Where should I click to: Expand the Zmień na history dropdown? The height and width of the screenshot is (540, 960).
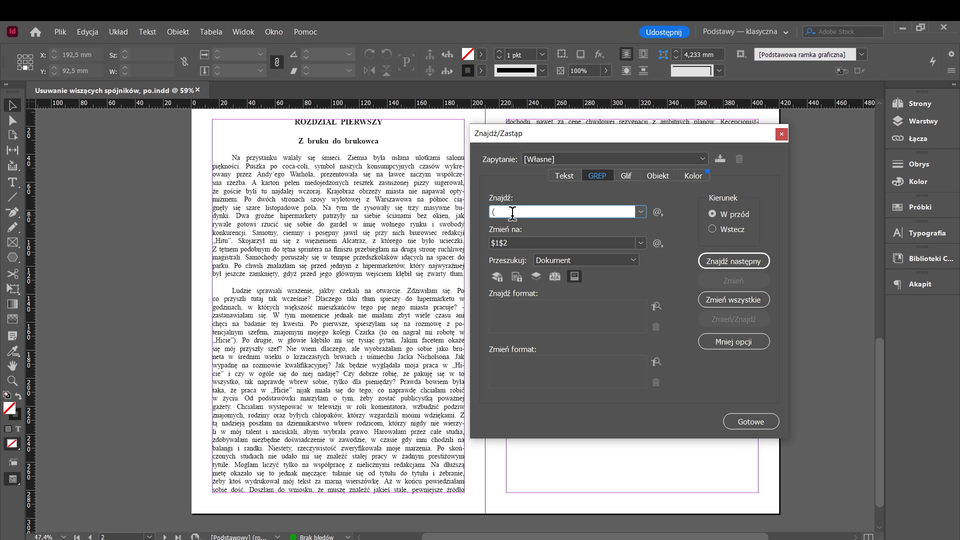point(641,243)
